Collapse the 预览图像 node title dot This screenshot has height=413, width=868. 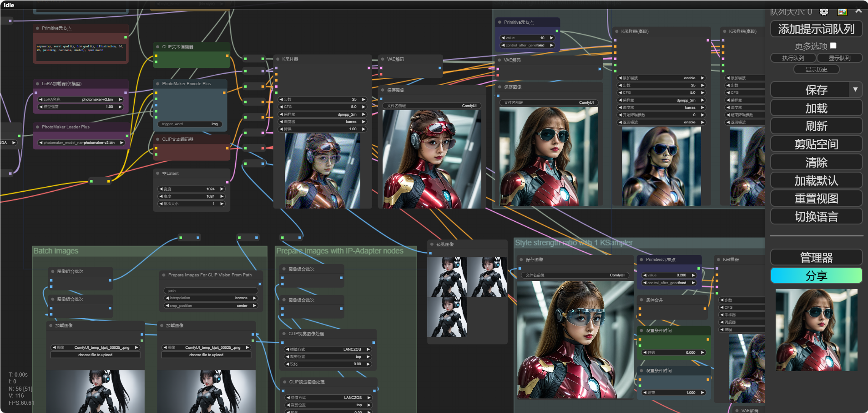click(432, 245)
